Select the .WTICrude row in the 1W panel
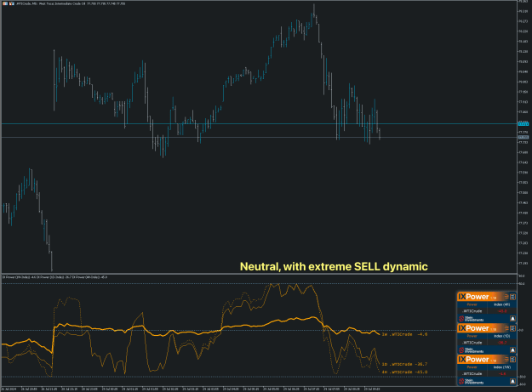Viewport: 532px width, 392px height. [x=487, y=373]
